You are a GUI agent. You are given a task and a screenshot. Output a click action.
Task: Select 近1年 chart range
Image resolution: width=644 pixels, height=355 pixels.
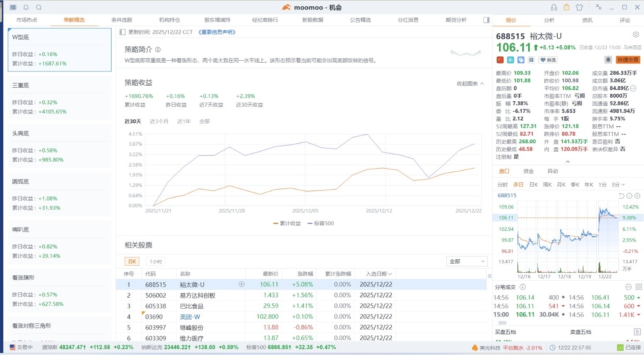click(x=184, y=122)
